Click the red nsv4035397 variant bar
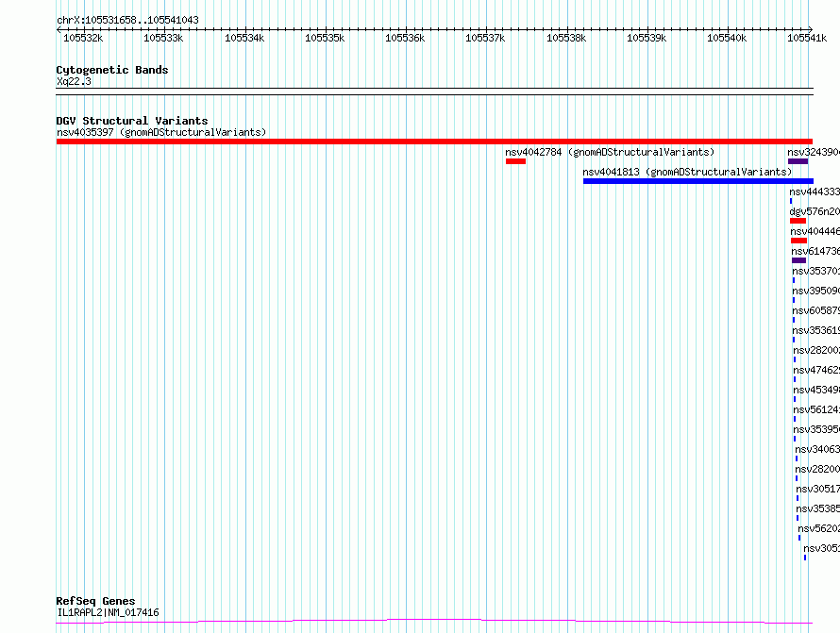 click(x=434, y=142)
